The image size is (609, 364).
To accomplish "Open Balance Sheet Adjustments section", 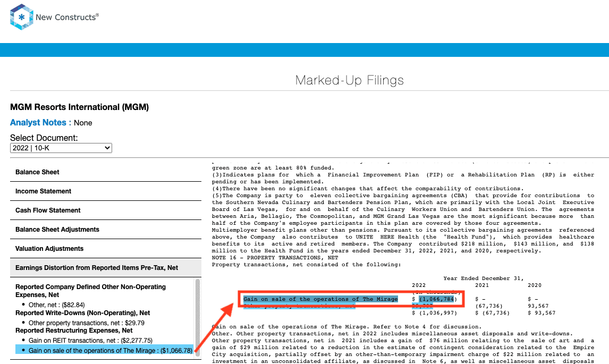I will pyautogui.click(x=106, y=229).
